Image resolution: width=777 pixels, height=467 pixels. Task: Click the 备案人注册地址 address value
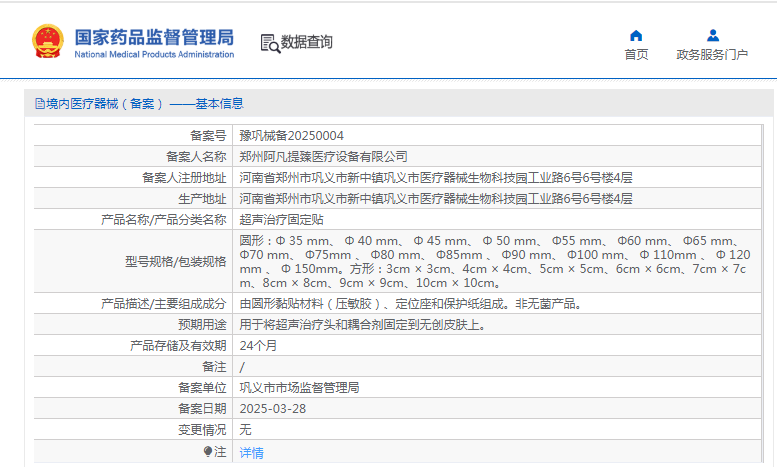click(436, 177)
